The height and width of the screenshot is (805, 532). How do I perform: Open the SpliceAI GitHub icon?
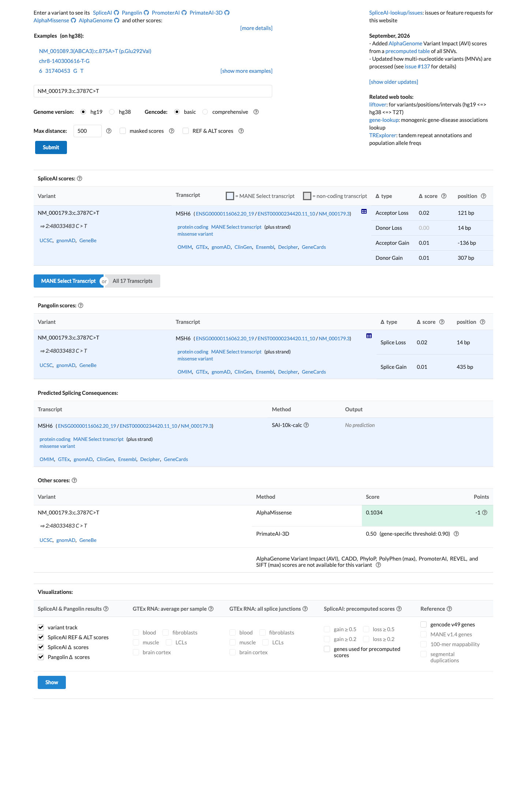tap(116, 13)
